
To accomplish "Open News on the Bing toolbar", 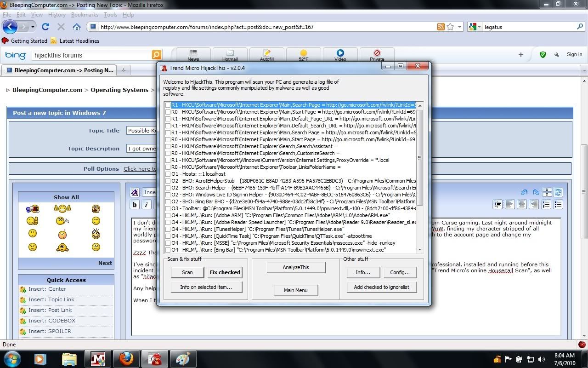I will pos(193,55).
